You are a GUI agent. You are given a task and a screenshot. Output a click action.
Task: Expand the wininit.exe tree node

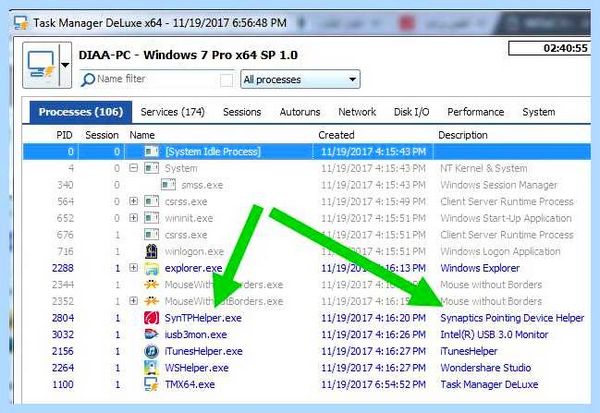click(133, 217)
